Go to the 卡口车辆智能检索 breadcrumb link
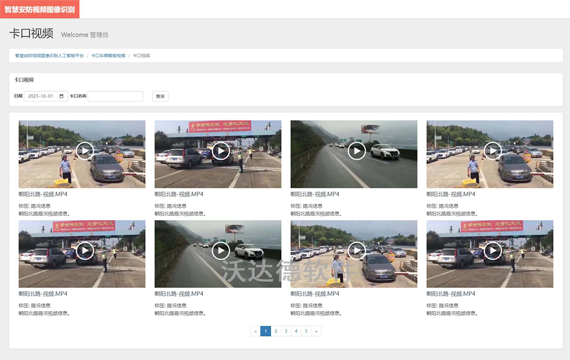This screenshot has height=360, width=570. pos(108,56)
